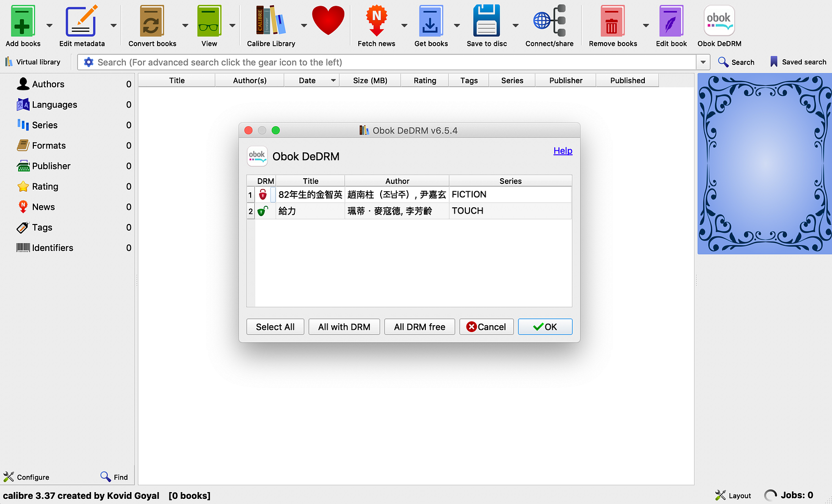Viewport: 832px width, 504px height.
Task: Click the Search button beside the search bar
Action: click(x=736, y=62)
